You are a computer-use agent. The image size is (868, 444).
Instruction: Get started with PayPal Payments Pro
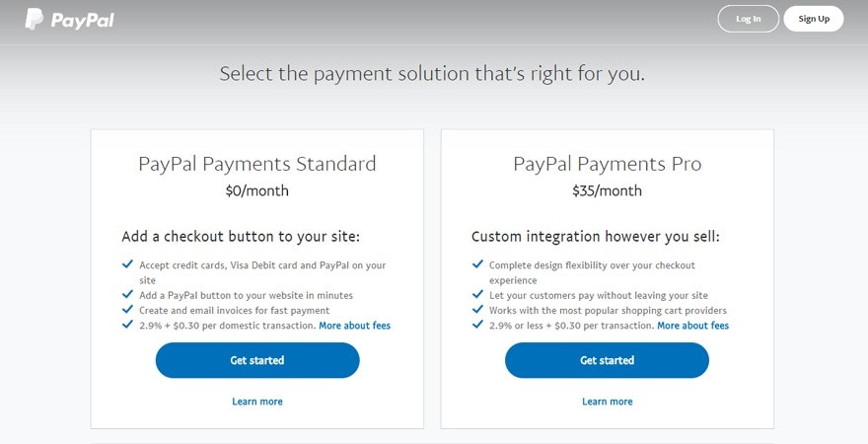[607, 360]
